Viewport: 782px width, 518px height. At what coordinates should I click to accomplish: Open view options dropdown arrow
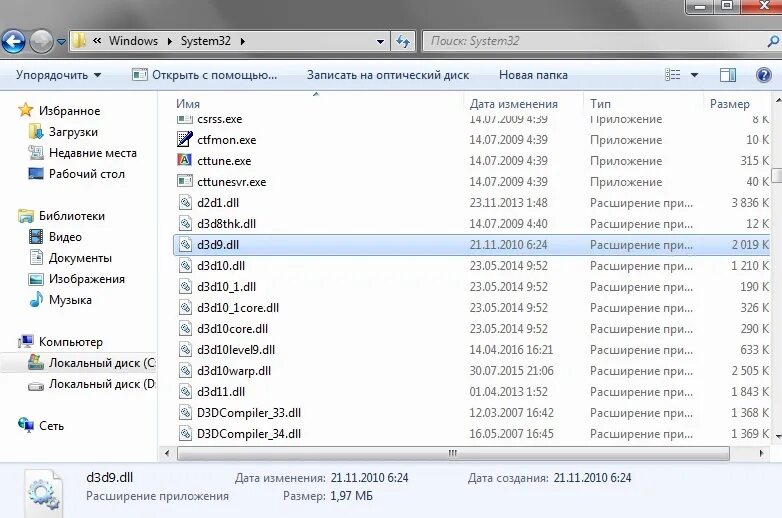(x=694, y=75)
